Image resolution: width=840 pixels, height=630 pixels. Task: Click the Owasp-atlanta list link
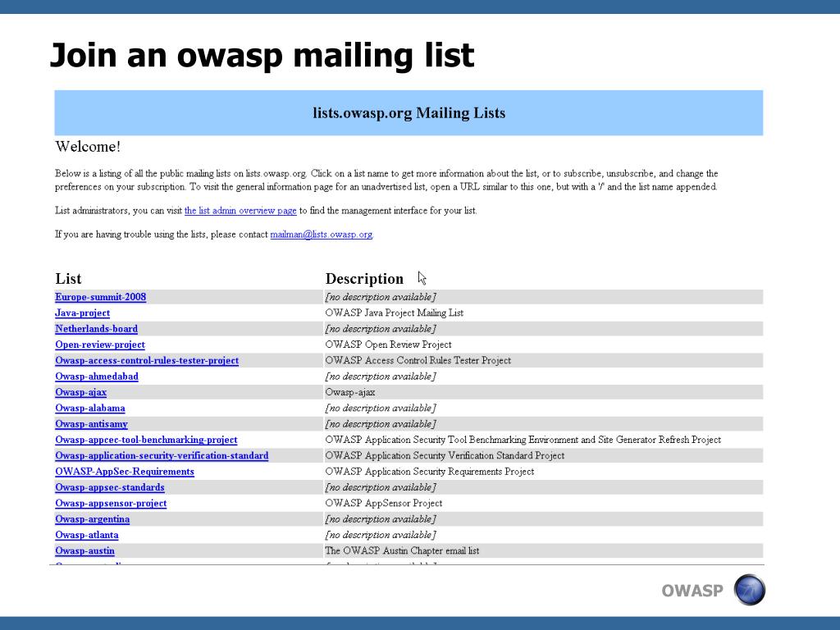pyautogui.click(x=87, y=535)
